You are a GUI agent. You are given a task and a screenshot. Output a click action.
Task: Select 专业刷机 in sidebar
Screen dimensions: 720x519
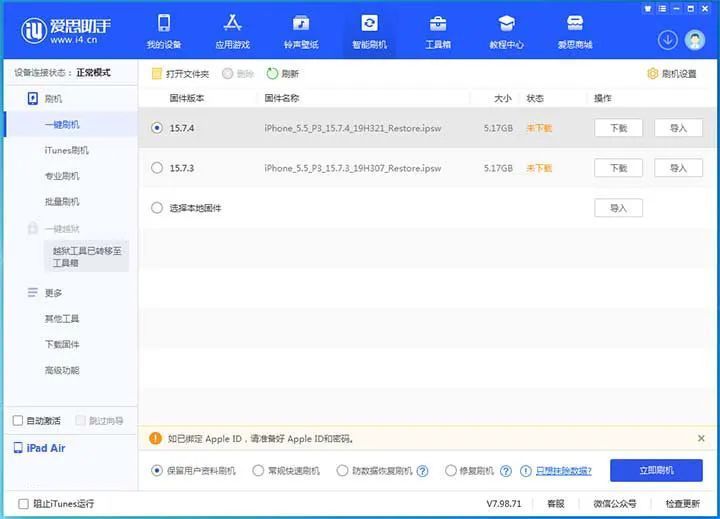[62, 176]
